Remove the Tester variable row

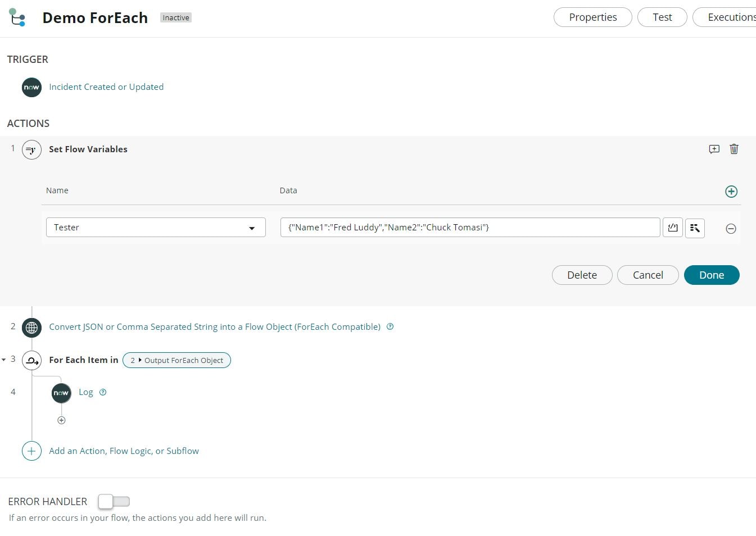point(731,229)
